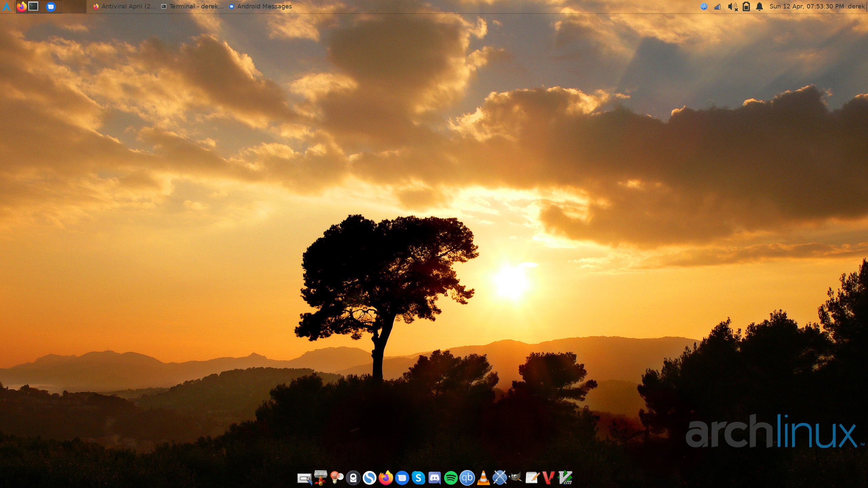Image resolution: width=868 pixels, height=488 pixels.
Task: Open the notification bell indicator
Action: pyautogui.click(x=759, y=6)
